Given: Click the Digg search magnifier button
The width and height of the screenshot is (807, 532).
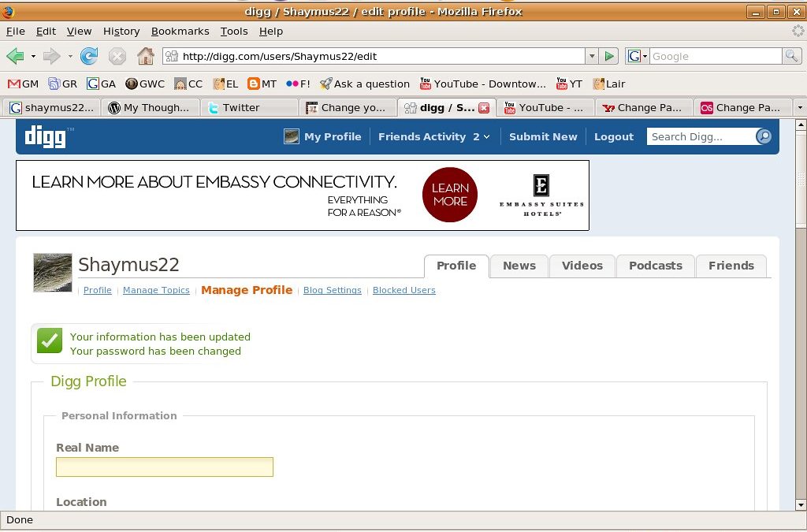Looking at the screenshot, I should click(764, 136).
